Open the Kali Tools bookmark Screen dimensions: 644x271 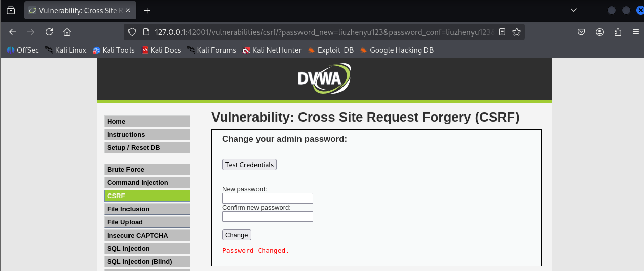tap(114, 50)
